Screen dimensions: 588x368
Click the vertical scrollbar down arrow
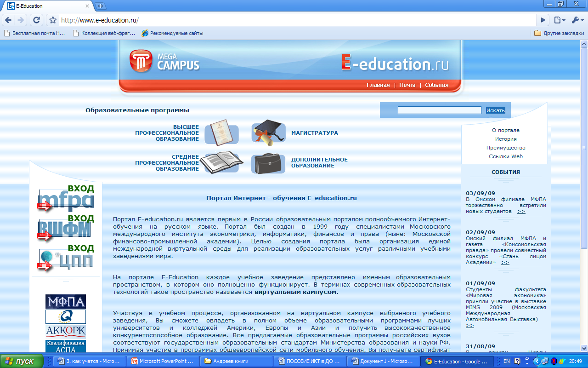(x=584, y=348)
